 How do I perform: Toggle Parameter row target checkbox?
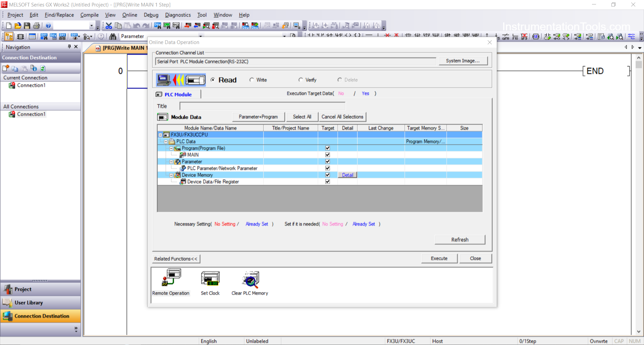(328, 161)
